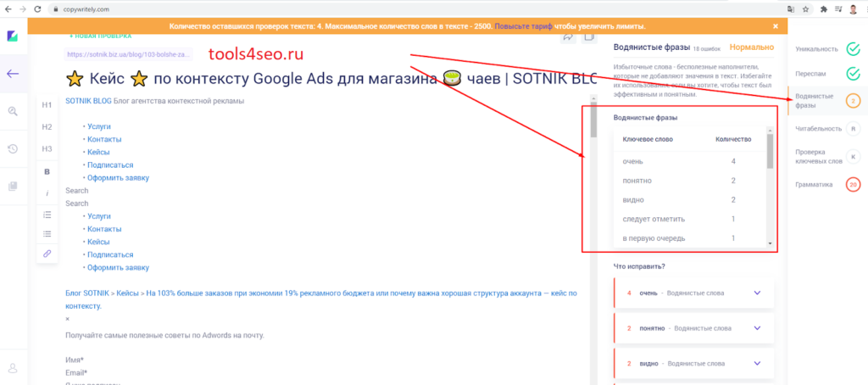Click the 'Что исправить?' heading
The image size is (868, 385).
639,266
